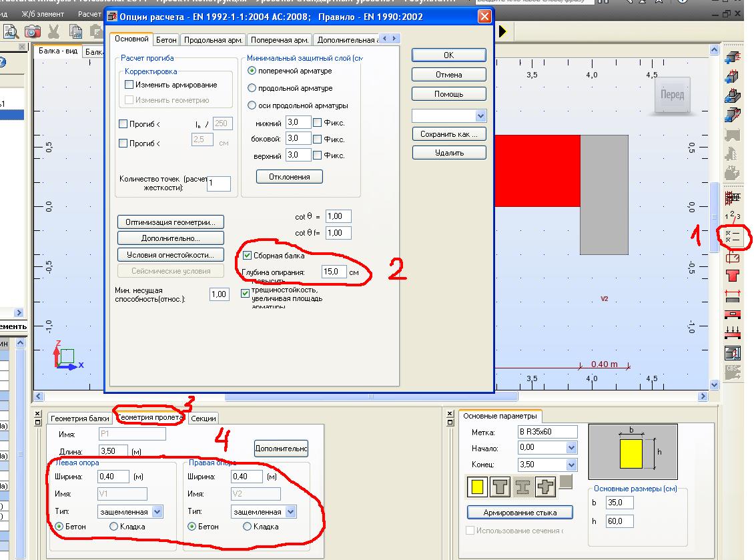Toggle the 'Прогиб <' checkbox with см limit
Screen dimensions: 754x560
(x=123, y=143)
